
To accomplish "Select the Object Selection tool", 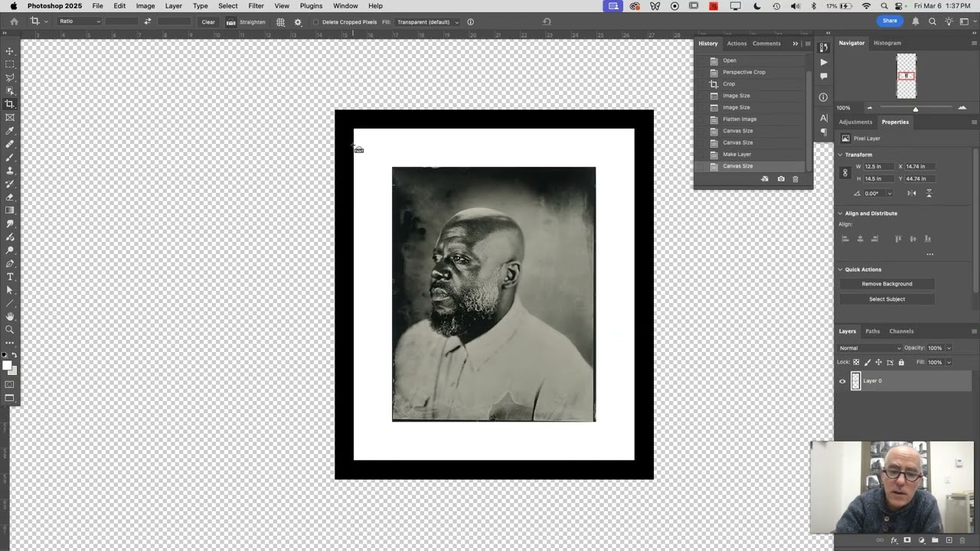I will point(10,91).
